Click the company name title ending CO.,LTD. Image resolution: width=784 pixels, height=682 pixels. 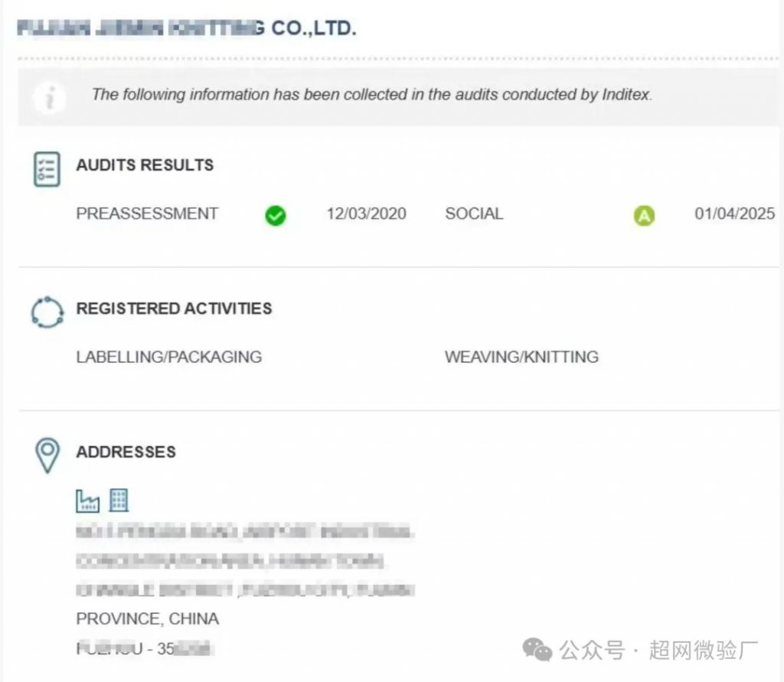coord(187,28)
